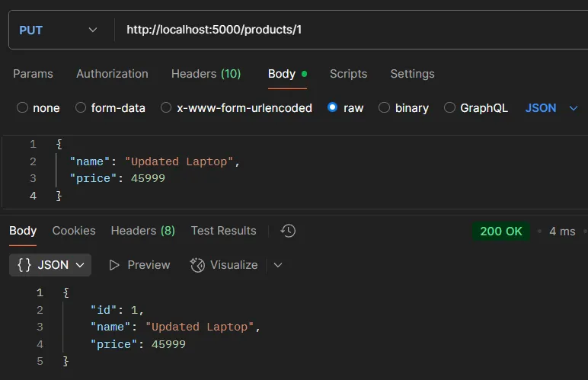Open the response Cookies tab
The width and height of the screenshot is (588, 380).
pos(74,231)
